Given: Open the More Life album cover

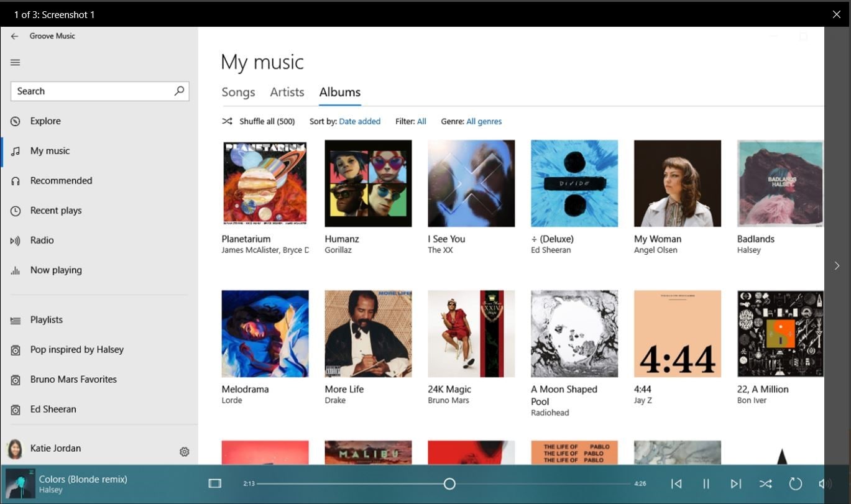Looking at the screenshot, I should coord(369,334).
